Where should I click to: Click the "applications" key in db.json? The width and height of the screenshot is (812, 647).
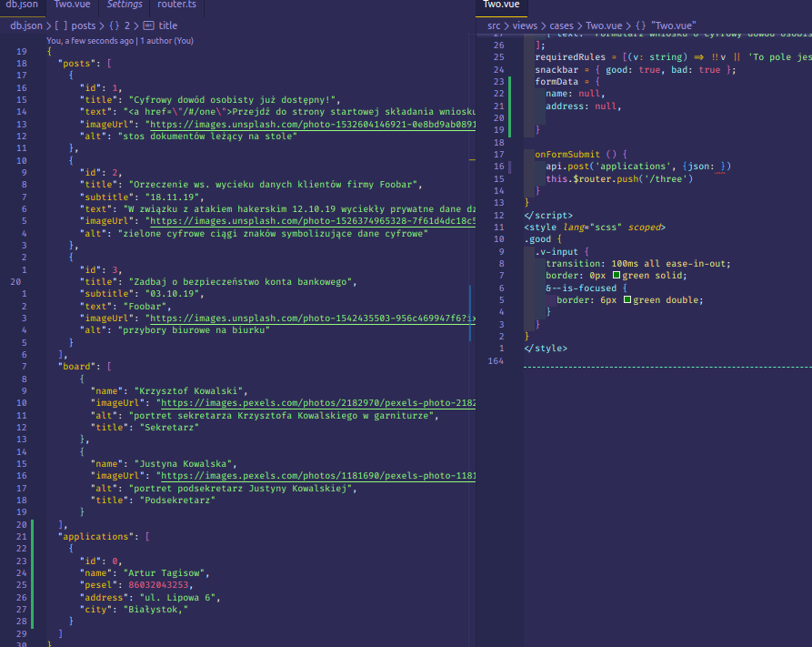pyautogui.click(x=95, y=537)
